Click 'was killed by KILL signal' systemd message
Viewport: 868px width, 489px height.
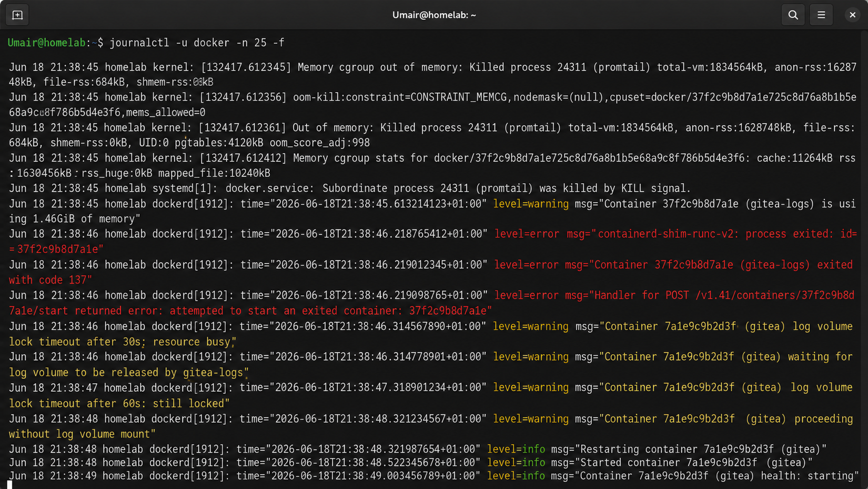(x=614, y=188)
